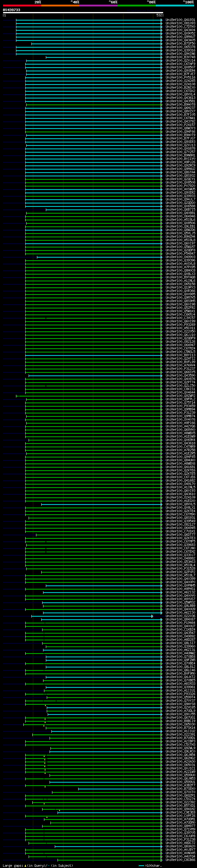This screenshot has height=868, width=197.
Task: Select label UniRef100_C7U1K1
Action: tap(180, 531)
